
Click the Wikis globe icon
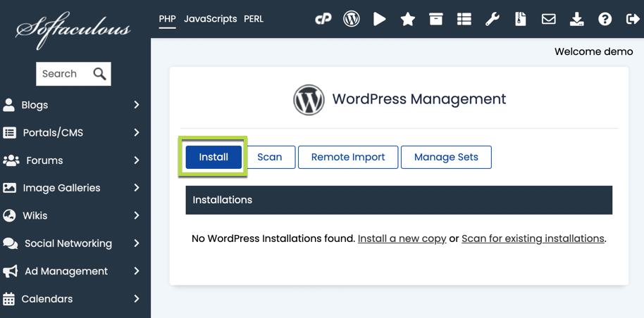coord(9,215)
